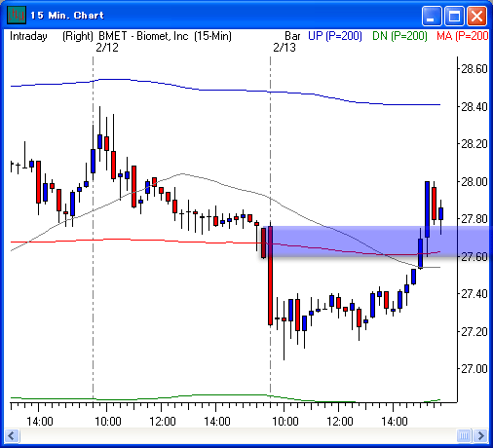The image size is (493, 448).
Task: Maximize the 15 Min. Chart window
Action: 454,16
